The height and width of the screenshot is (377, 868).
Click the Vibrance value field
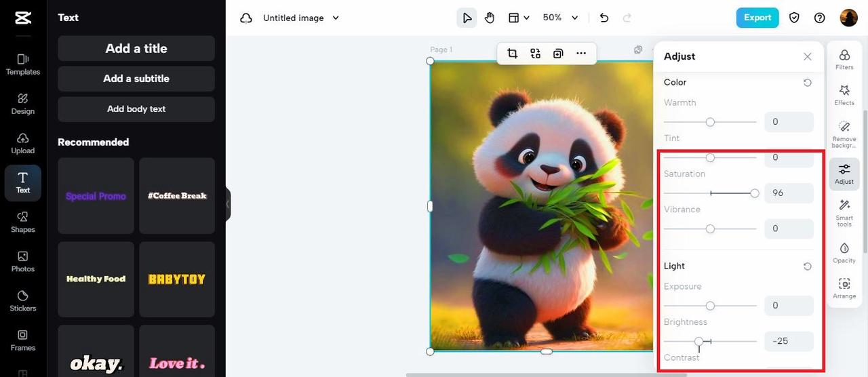click(789, 229)
